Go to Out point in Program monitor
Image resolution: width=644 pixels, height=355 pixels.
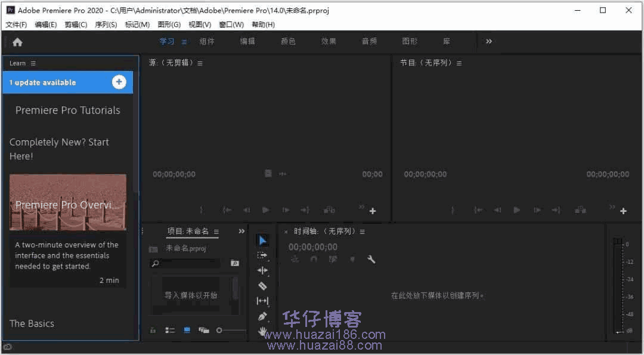(556, 210)
